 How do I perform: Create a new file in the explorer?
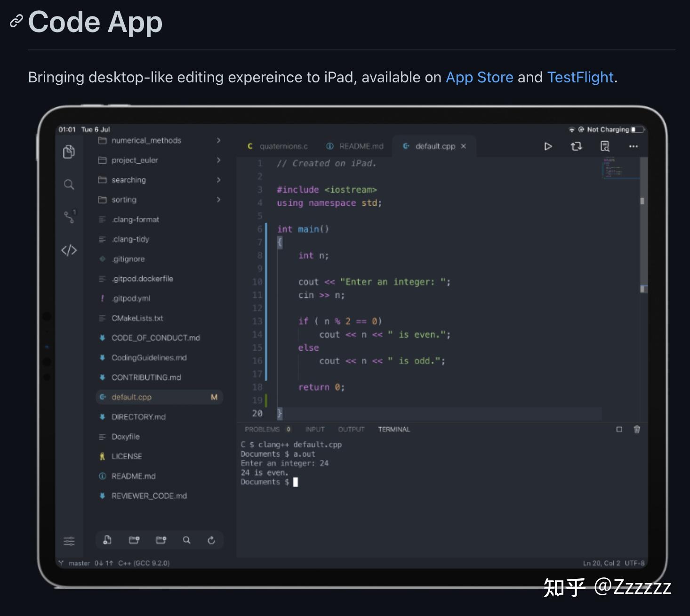click(106, 540)
